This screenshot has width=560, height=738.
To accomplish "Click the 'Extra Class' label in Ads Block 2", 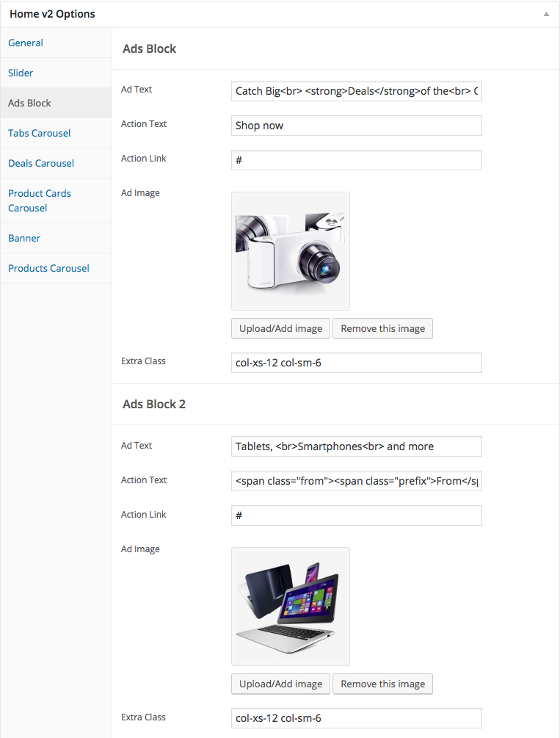I will coord(143,717).
